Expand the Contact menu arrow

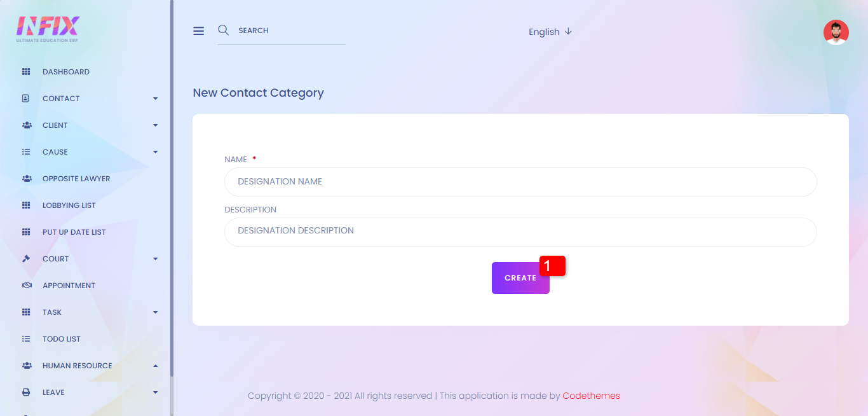coord(156,99)
